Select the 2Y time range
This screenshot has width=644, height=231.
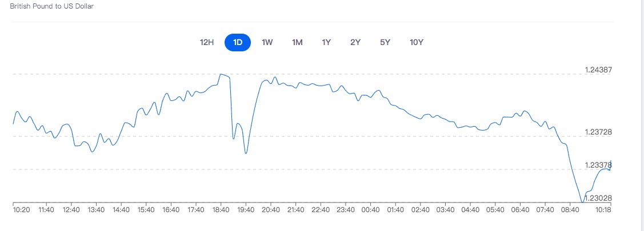click(x=355, y=43)
